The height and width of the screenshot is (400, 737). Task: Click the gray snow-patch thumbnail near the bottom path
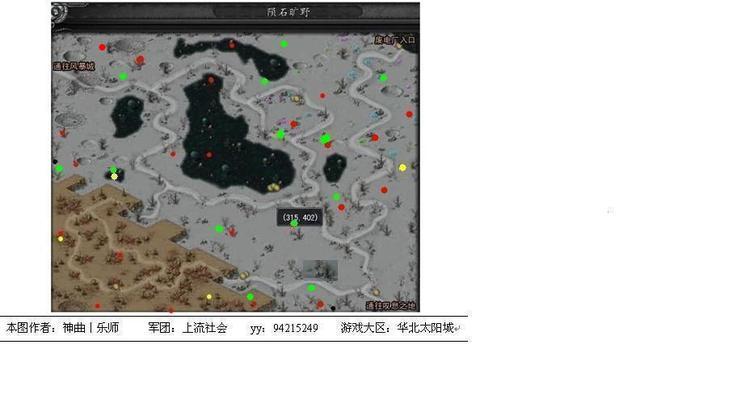tap(320, 270)
